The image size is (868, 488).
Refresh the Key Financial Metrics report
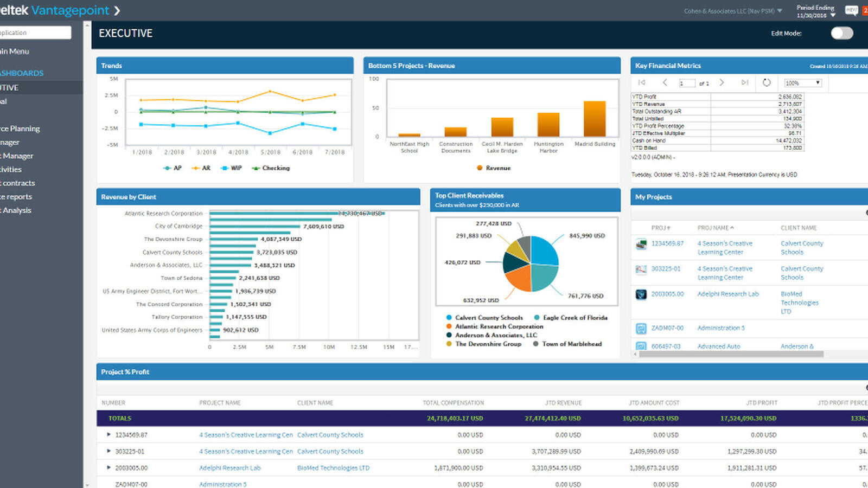pos(767,82)
